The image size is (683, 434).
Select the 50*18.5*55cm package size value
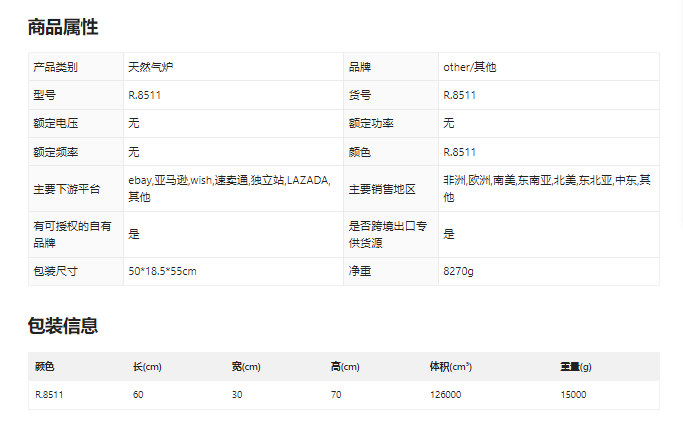tap(162, 271)
